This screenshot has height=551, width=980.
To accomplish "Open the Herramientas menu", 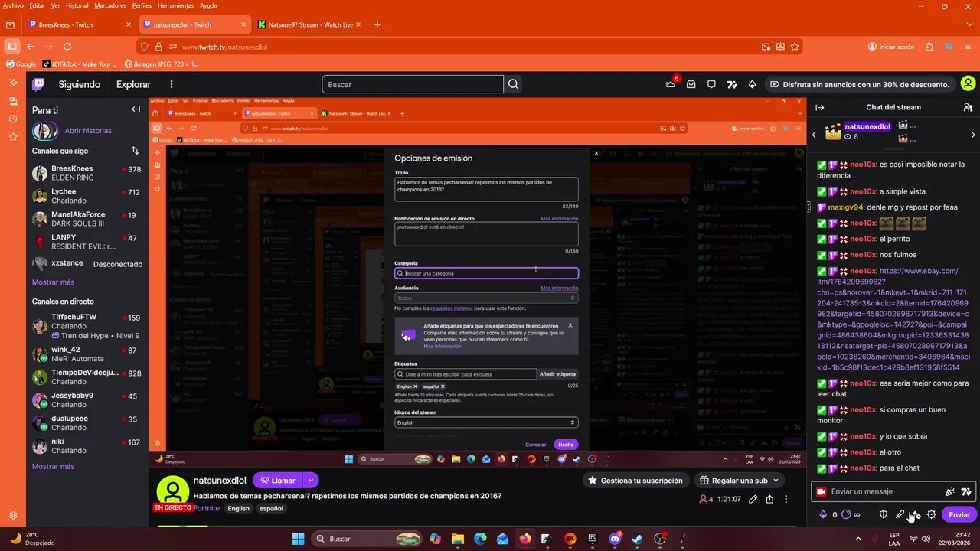I will [x=177, y=5].
